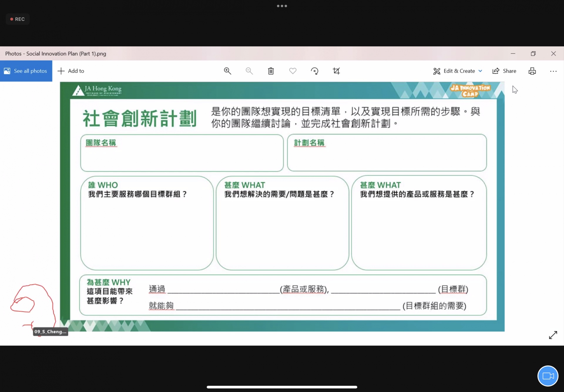The height and width of the screenshot is (392, 564).
Task: Click the delete trash can icon
Action: (x=271, y=71)
